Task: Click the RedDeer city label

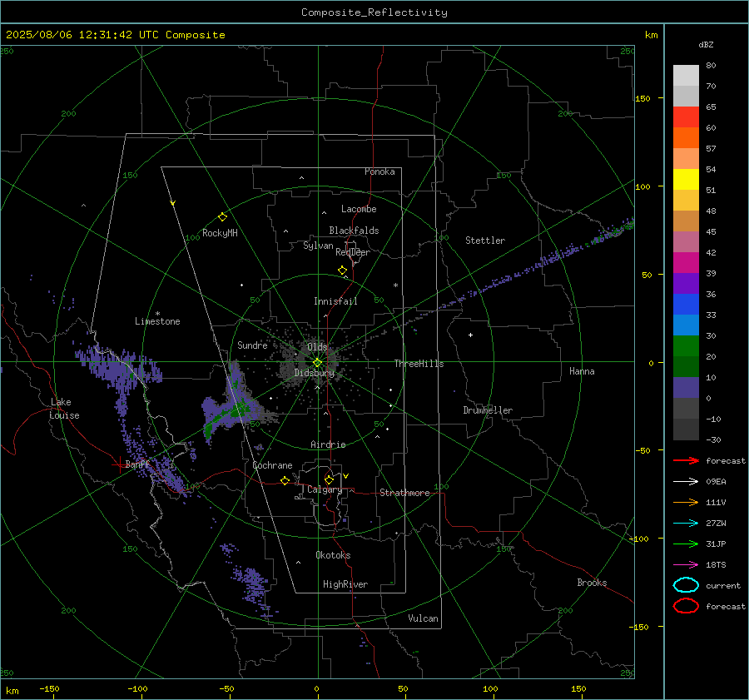Action: 353,252
